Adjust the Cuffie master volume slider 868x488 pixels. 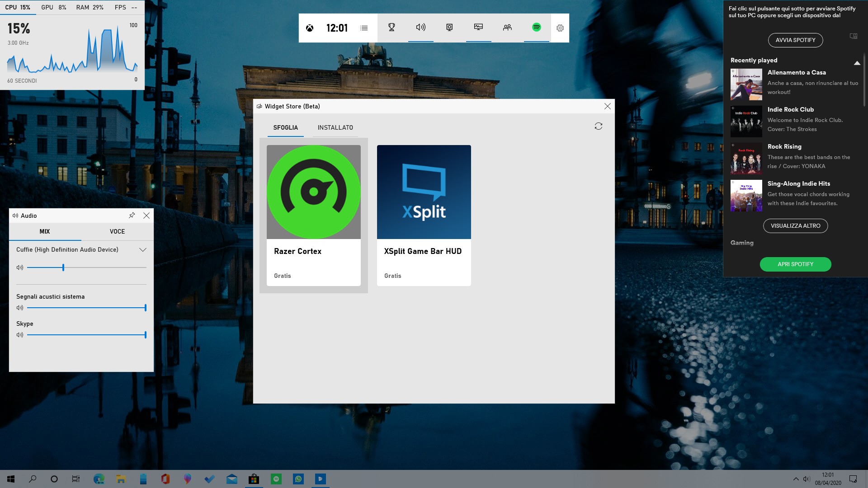click(87, 267)
